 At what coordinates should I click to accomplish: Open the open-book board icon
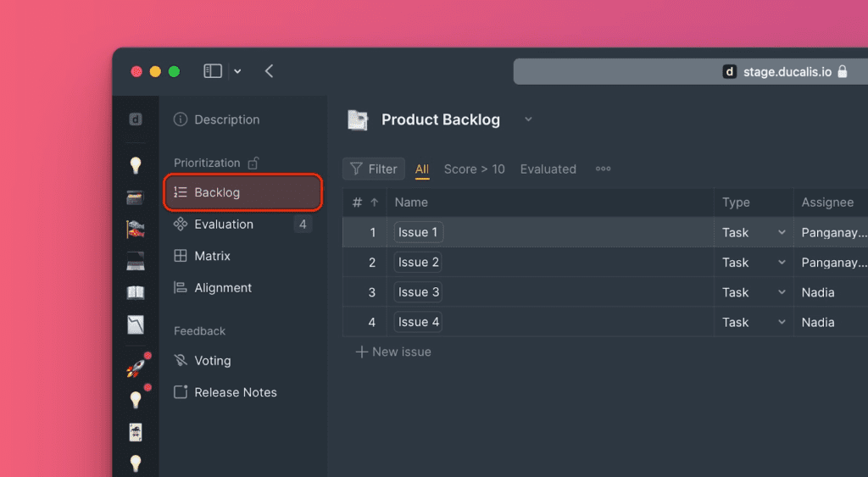click(x=136, y=292)
